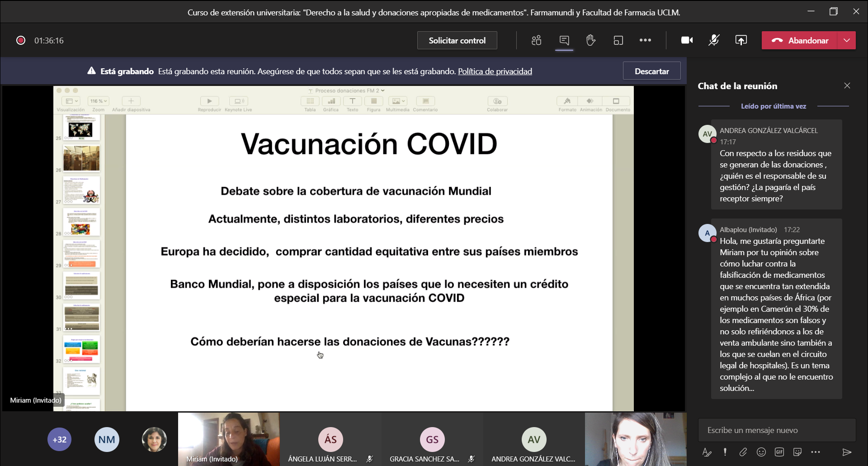Open the emoji picker in chat
This screenshot has width=868, height=466.
tap(761, 452)
